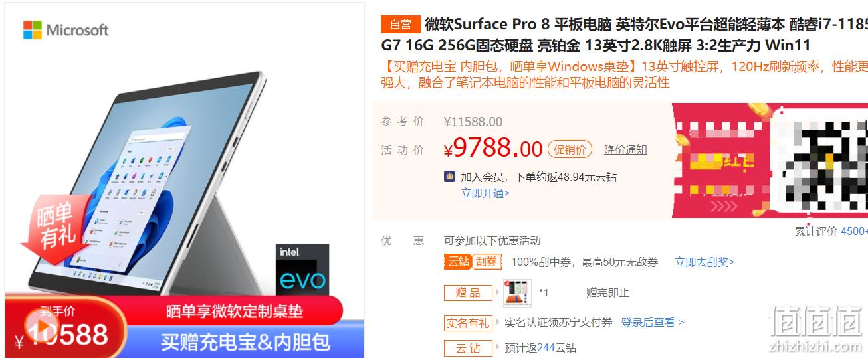
Task: Expand the 云钻 points tag below
Action: [x=469, y=348]
